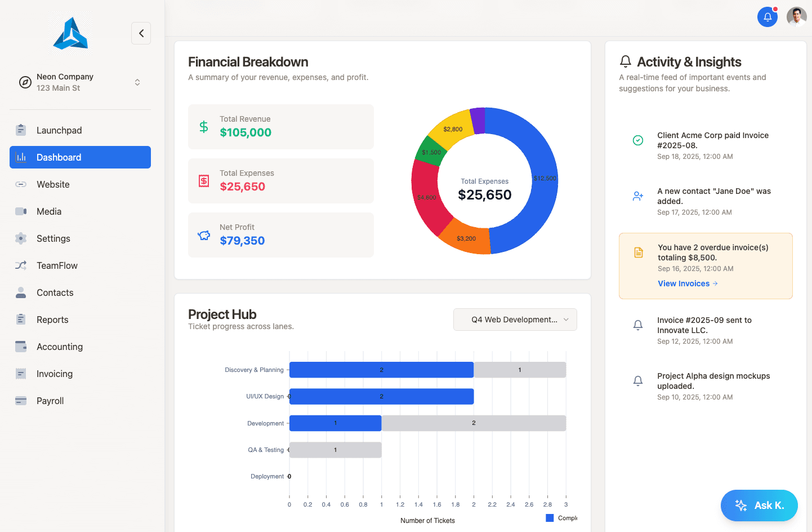Screen dimensions: 812x532
Task: Open the user profile avatar
Action: [x=796, y=17]
